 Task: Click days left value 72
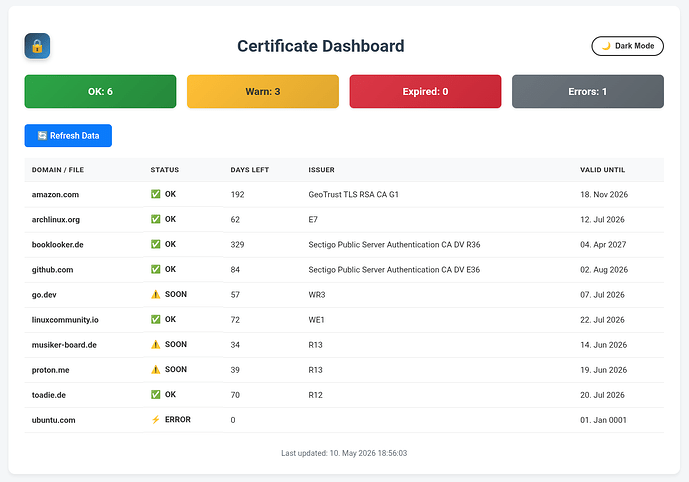(x=235, y=319)
